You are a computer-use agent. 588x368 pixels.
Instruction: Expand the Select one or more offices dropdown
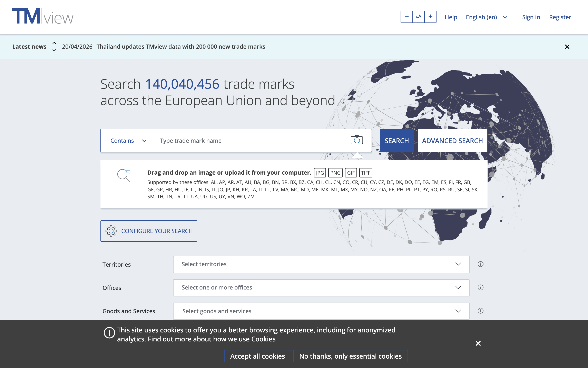(321, 288)
